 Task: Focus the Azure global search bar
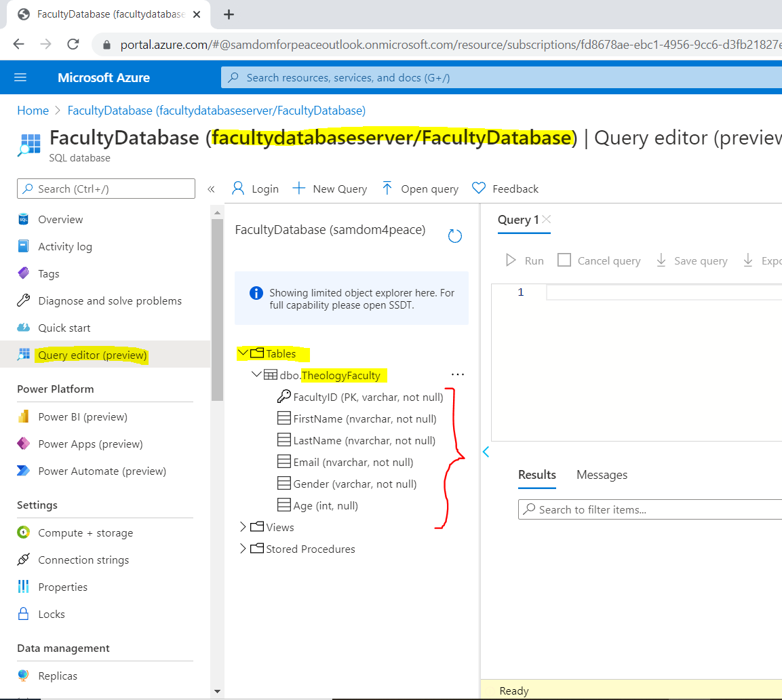(x=501, y=77)
